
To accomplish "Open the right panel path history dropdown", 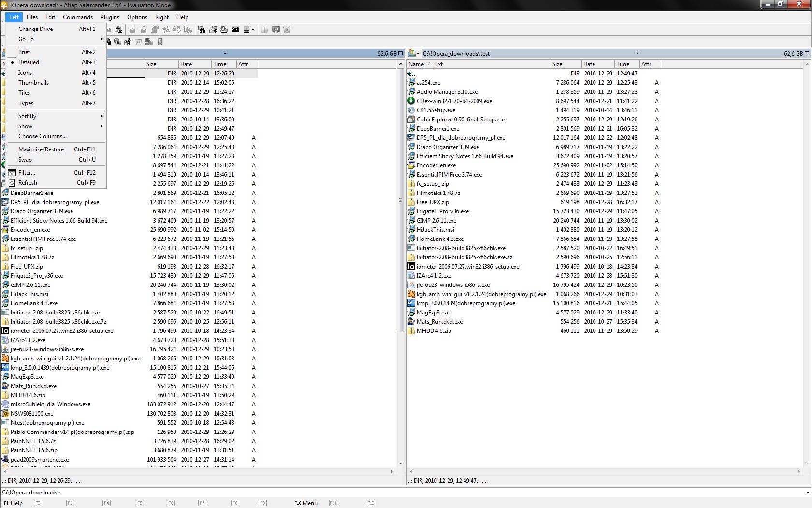I will pos(637,53).
